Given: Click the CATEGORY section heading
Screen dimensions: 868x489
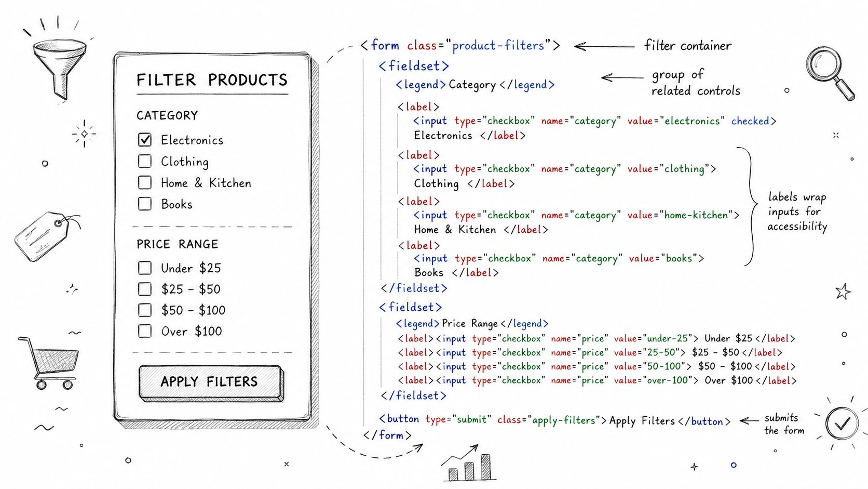Looking at the screenshot, I should pyautogui.click(x=167, y=115).
